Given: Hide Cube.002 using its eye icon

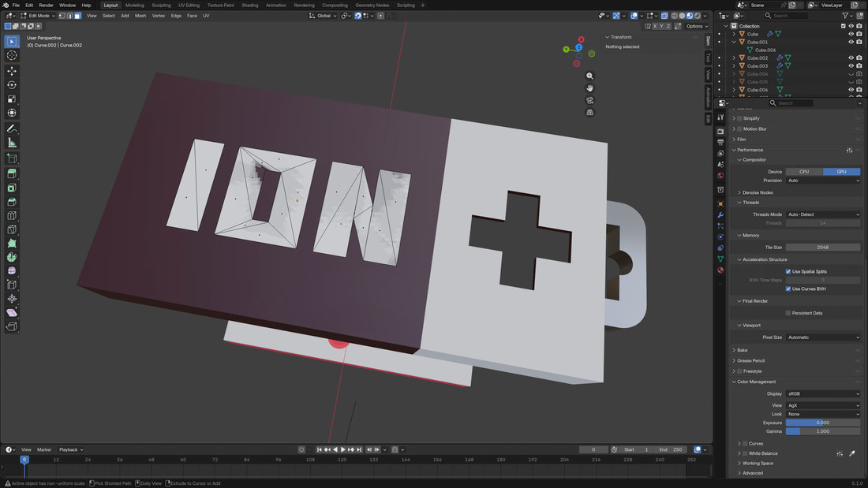Looking at the screenshot, I should (x=851, y=58).
